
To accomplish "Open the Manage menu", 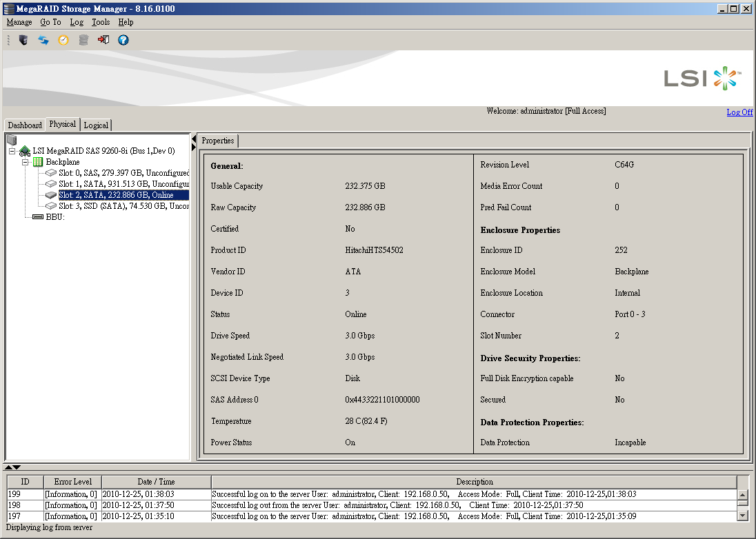I will (x=19, y=22).
